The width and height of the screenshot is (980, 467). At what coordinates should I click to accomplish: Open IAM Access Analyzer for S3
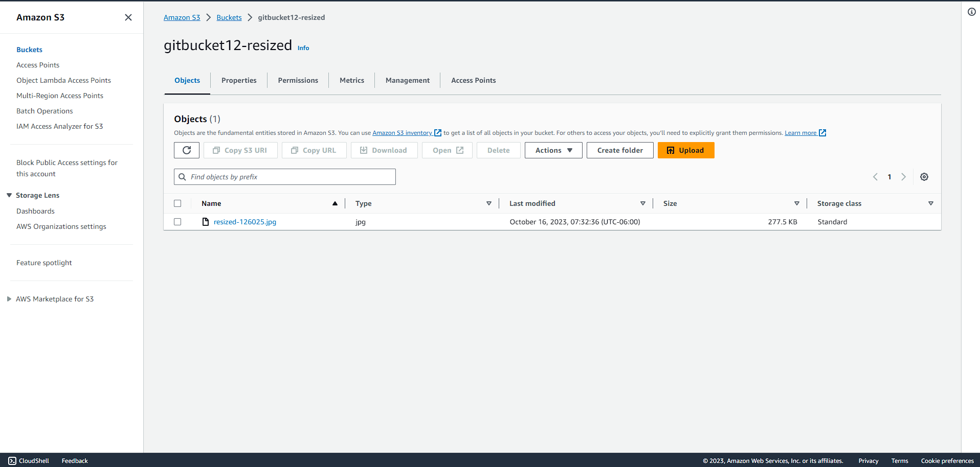click(x=59, y=126)
